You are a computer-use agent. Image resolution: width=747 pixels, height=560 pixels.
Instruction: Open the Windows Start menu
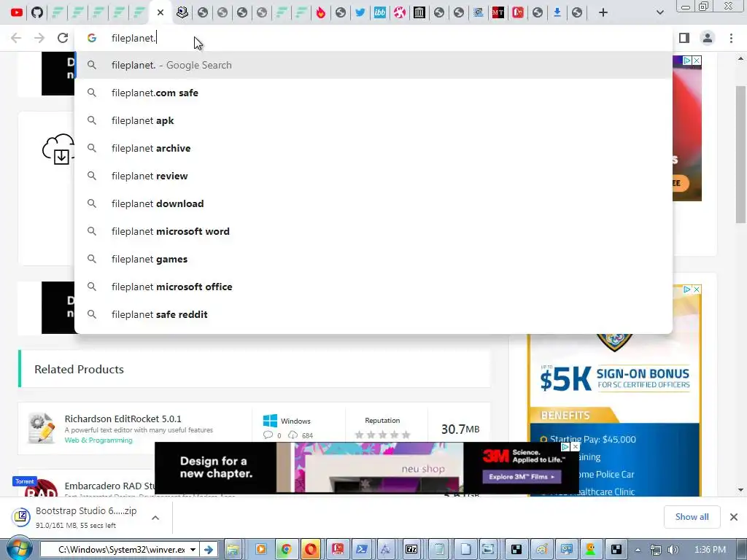(18, 549)
